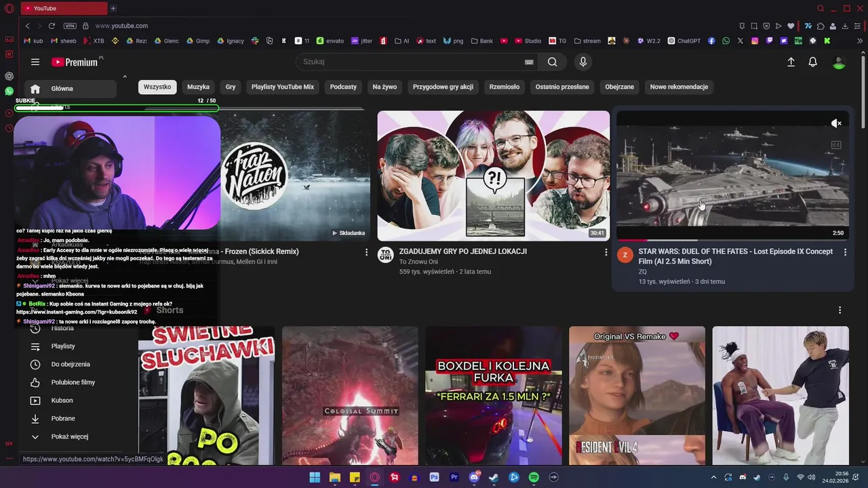Open Spotify from the taskbar
Screen dimensions: 868x488
[x=534, y=477]
